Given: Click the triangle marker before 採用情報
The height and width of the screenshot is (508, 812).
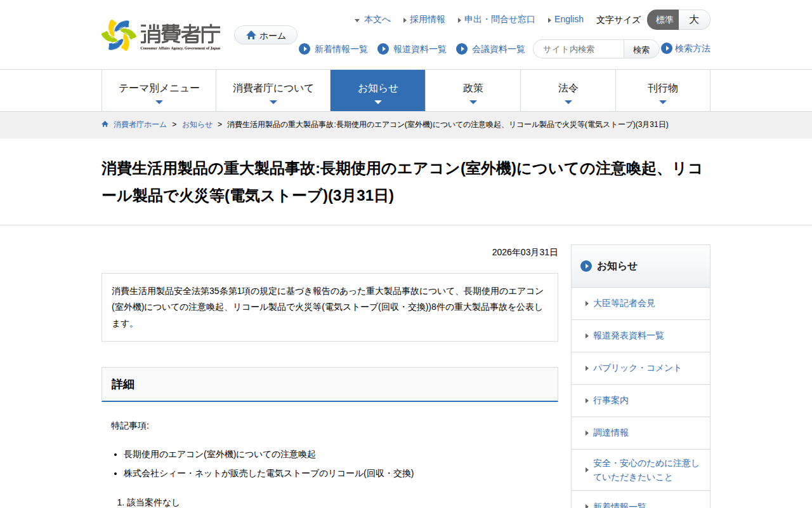Looking at the screenshot, I should coord(405,20).
